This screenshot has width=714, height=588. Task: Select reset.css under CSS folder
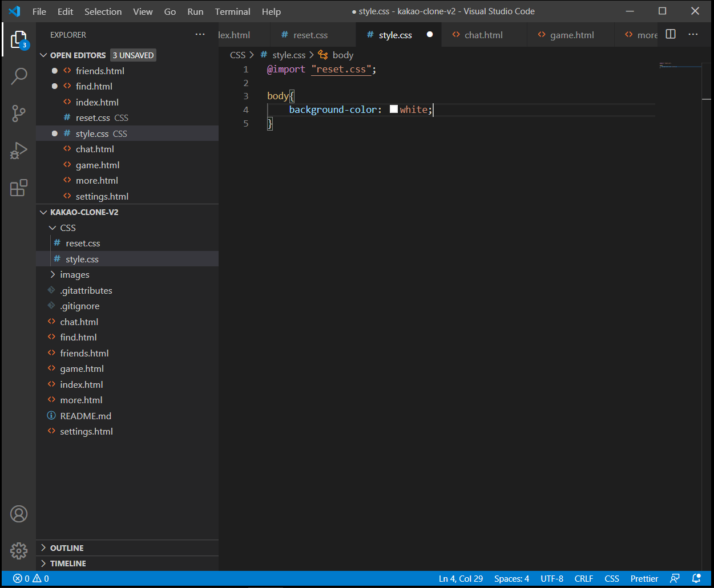tap(127, 244)
